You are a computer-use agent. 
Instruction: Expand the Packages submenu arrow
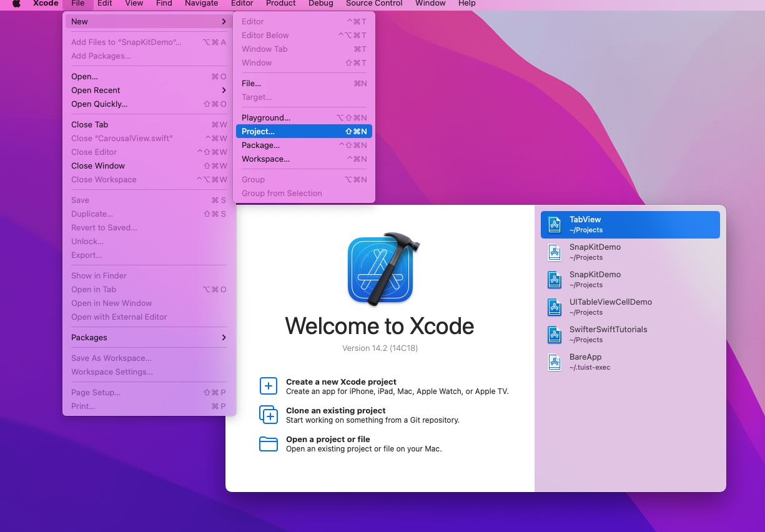point(224,337)
